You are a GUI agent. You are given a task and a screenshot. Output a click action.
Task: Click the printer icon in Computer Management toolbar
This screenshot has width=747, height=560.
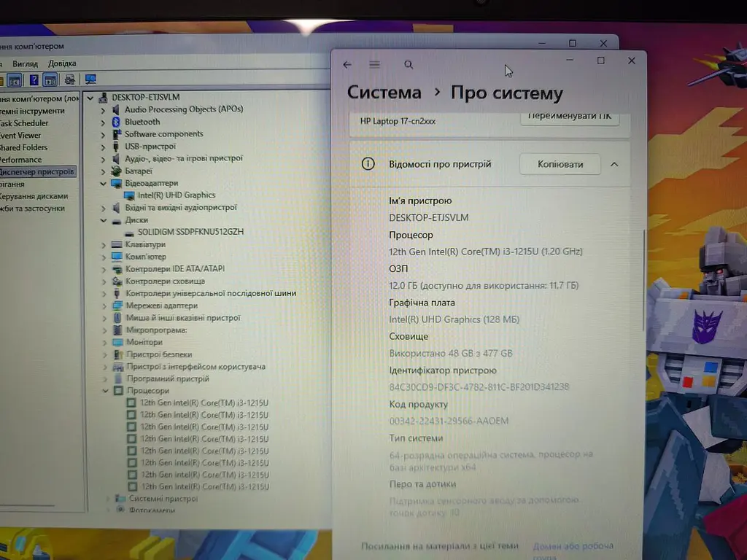pyautogui.click(x=69, y=79)
